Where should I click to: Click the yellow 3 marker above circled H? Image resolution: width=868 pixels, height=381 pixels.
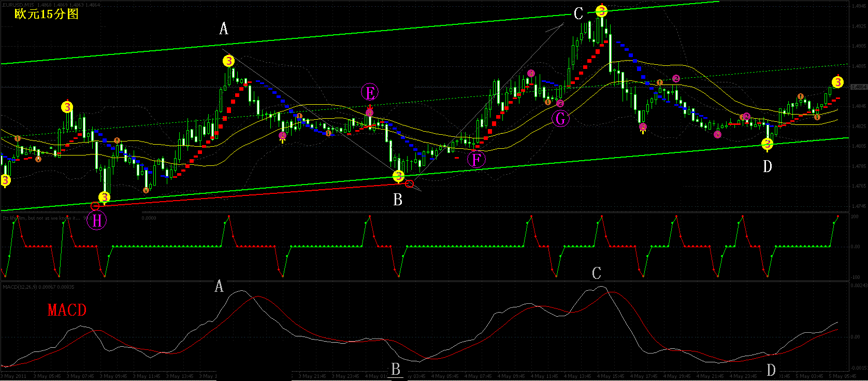pyautogui.click(x=105, y=197)
